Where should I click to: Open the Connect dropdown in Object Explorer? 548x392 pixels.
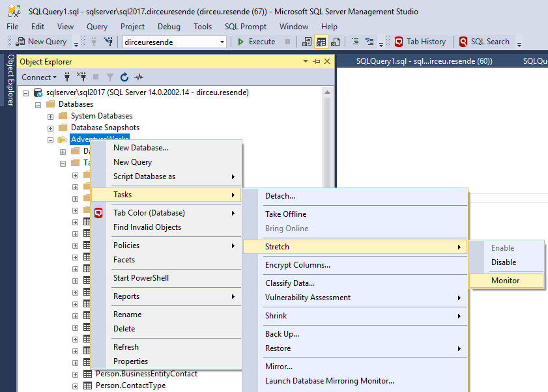pos(39,77)
